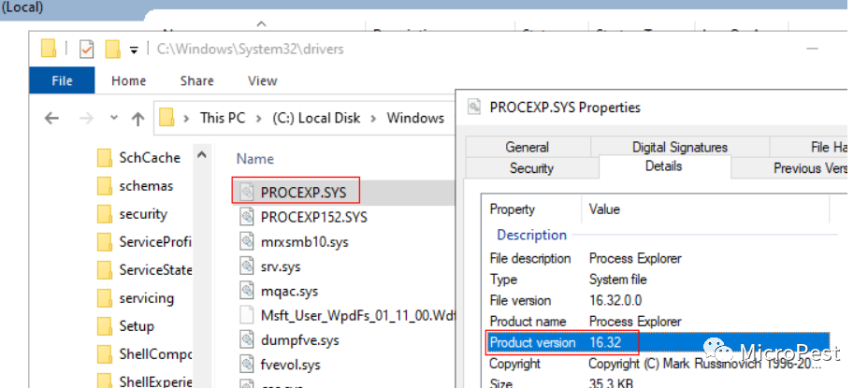868x388 pixels.
Task: Click the PROCEXP152.SYS file icon
Action: tap(246, 217)
